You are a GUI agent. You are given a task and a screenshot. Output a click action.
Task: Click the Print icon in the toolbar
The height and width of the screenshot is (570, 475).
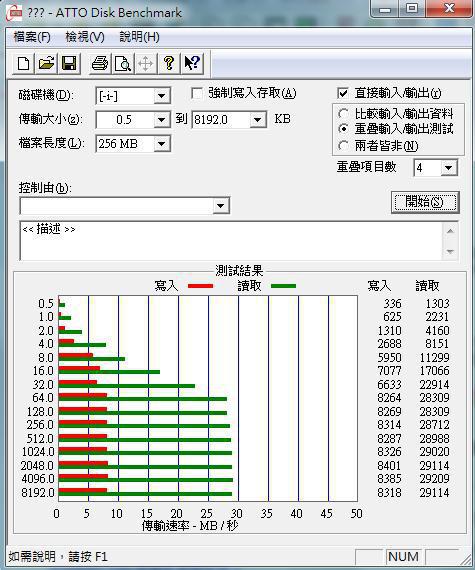pos(100,63)
